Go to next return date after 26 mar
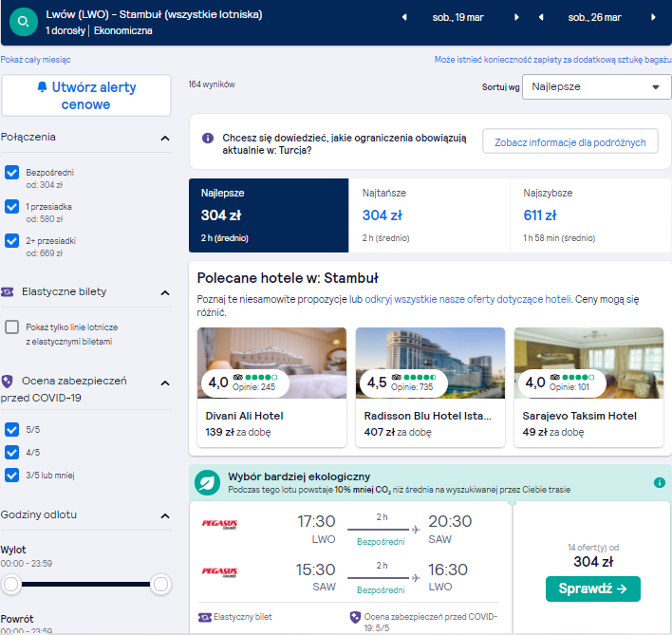This screenshot has width=672, height=635. point(653,18)
